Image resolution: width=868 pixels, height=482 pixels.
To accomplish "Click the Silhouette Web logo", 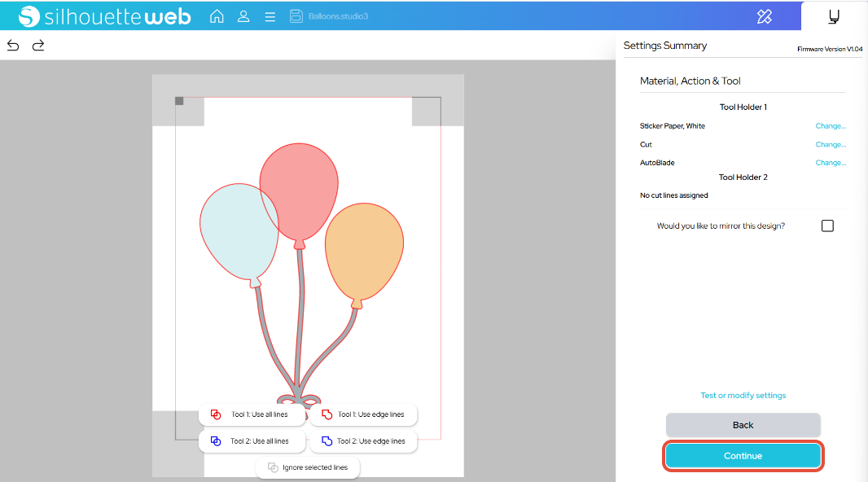I will coord(104,16).
